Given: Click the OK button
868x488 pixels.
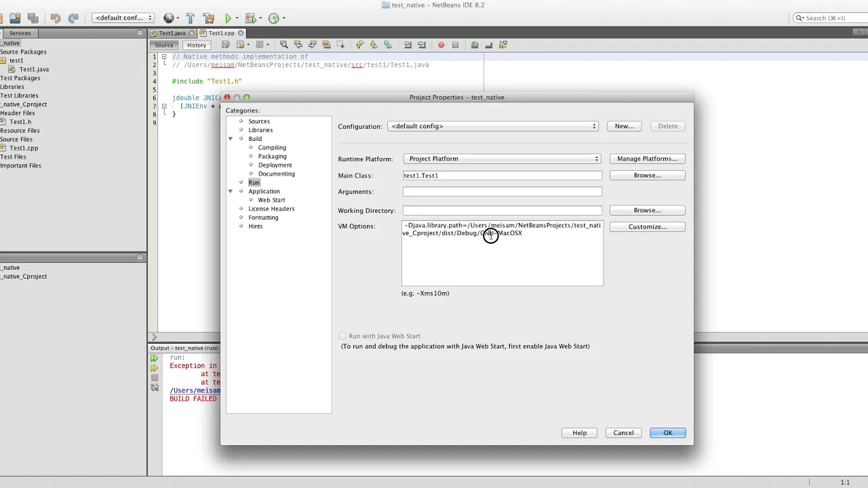Looking at the screenshot, I should [x=668, y=433].
